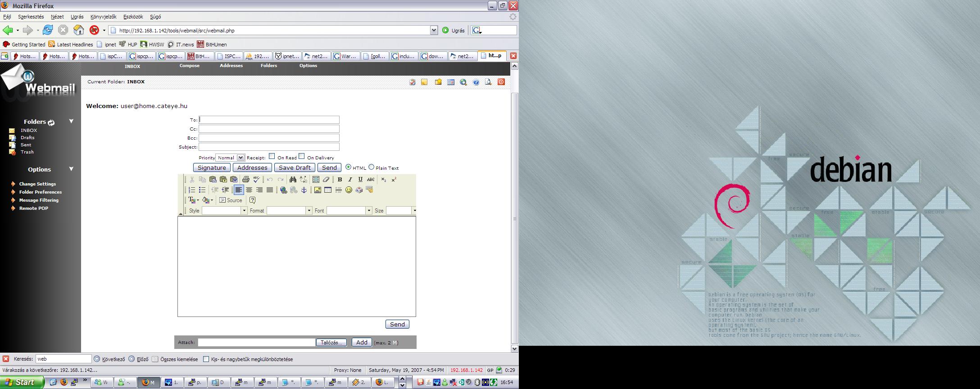Insert a smiley emoticon
980x389 pixels.
coord(349,190)
